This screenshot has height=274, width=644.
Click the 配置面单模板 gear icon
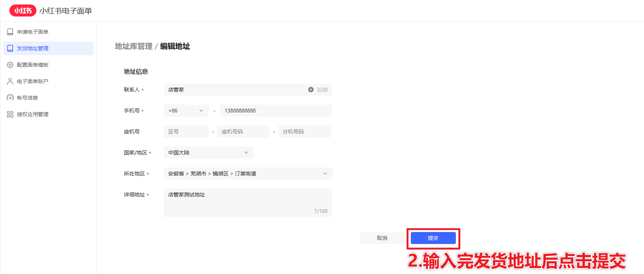tap(10, 65)
